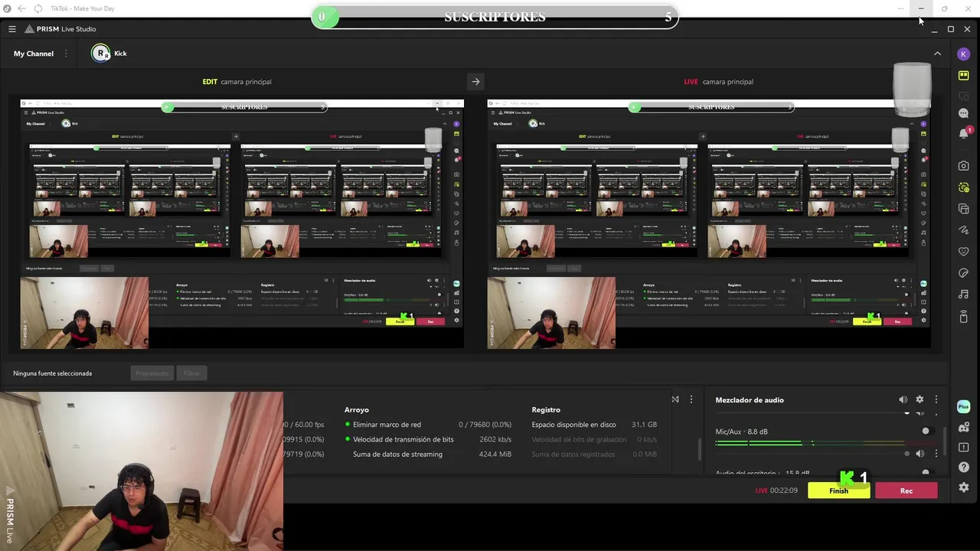
Task: Click the Suscriptores goal progress bar
Action: pyautogui.click(x=495, y=17)
